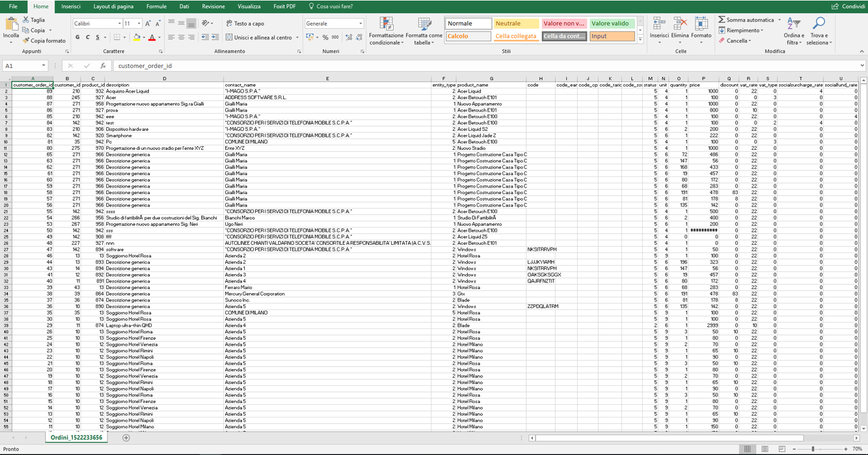868x455 pixels.
Task: Enable Testo a capo wrapping
Action: [x=247, y=23]
